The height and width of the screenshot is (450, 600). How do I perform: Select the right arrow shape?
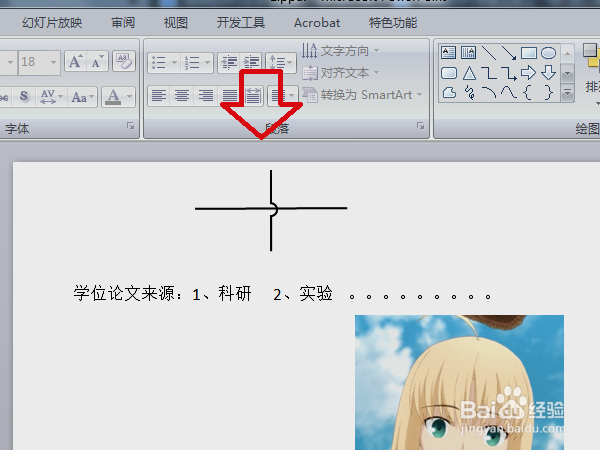pos(528,73)
